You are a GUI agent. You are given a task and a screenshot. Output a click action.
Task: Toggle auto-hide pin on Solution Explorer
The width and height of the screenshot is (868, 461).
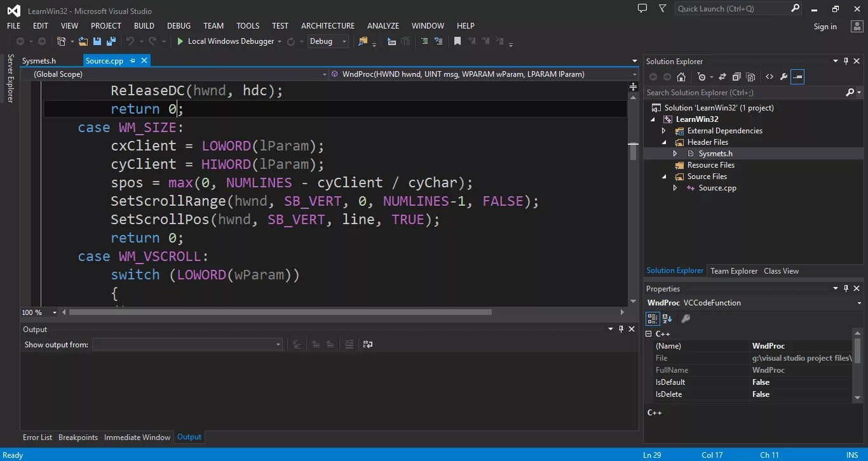[x=846, y=61]
